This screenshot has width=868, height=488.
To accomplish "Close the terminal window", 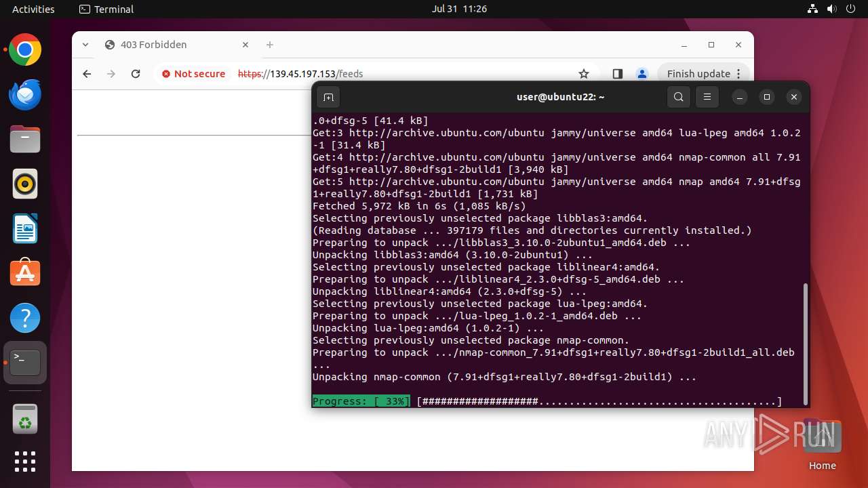I will coord(794,97).
